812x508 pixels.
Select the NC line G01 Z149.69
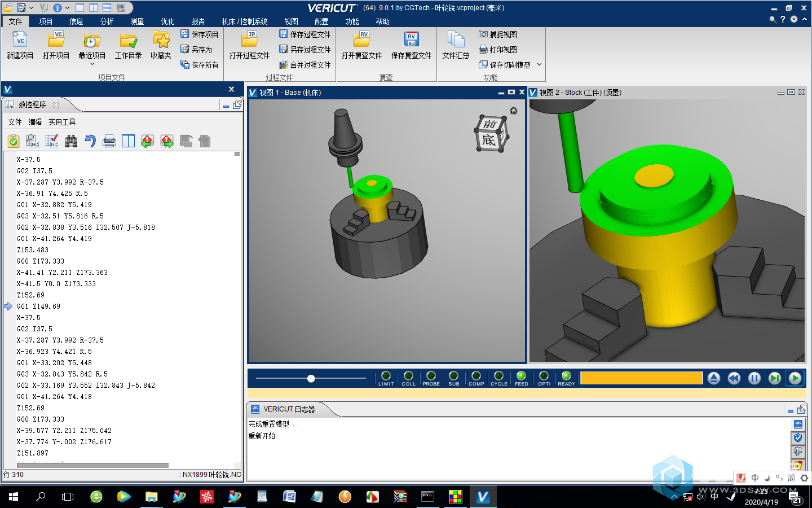38,306
